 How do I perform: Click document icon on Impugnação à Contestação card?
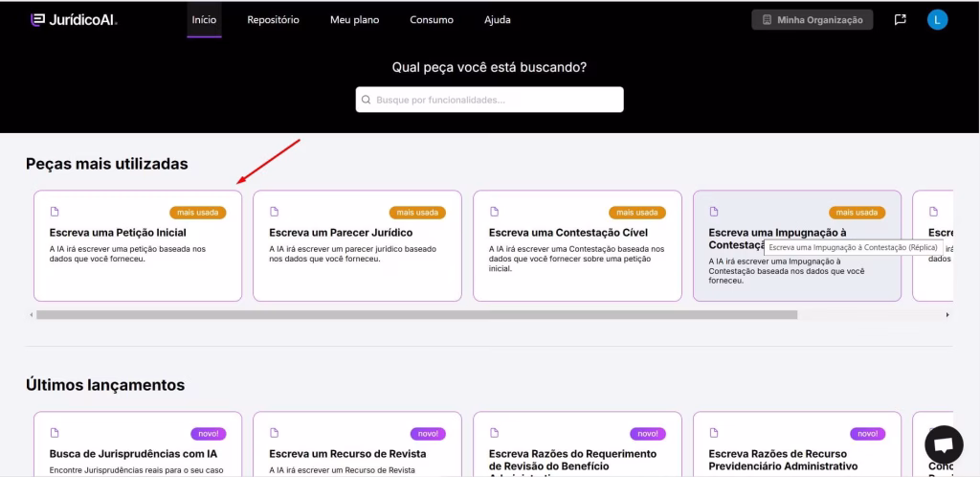pos(714,212)
